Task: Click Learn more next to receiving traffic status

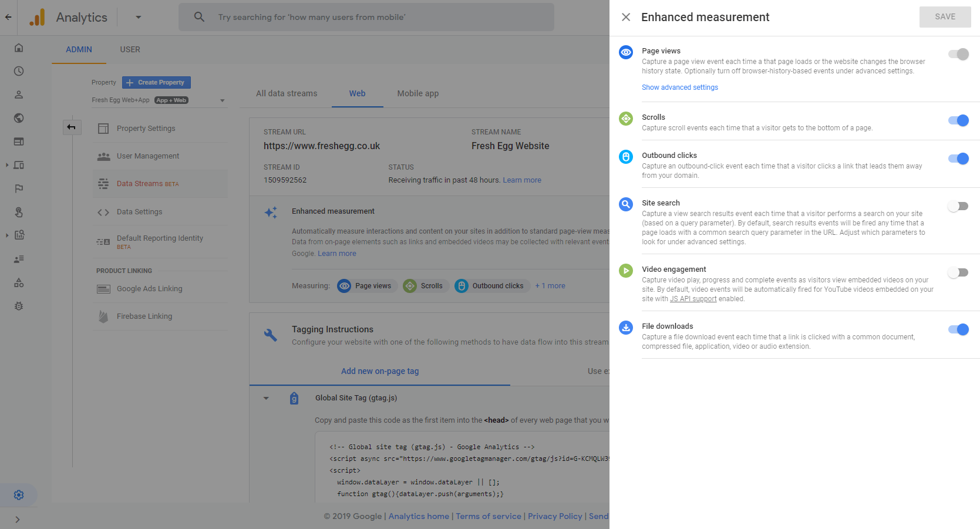Action: (x=522, y=180)
